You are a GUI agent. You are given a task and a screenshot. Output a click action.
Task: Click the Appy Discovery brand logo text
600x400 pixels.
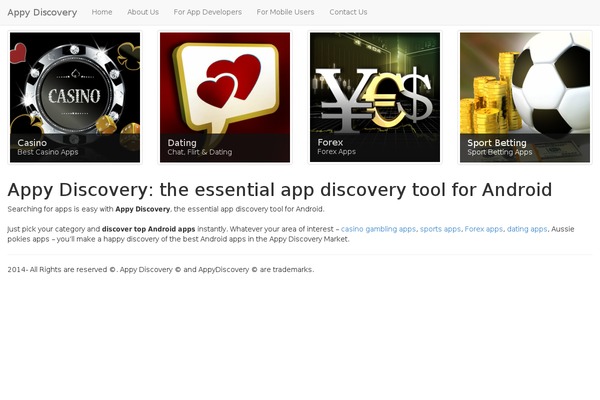point(42,12)
